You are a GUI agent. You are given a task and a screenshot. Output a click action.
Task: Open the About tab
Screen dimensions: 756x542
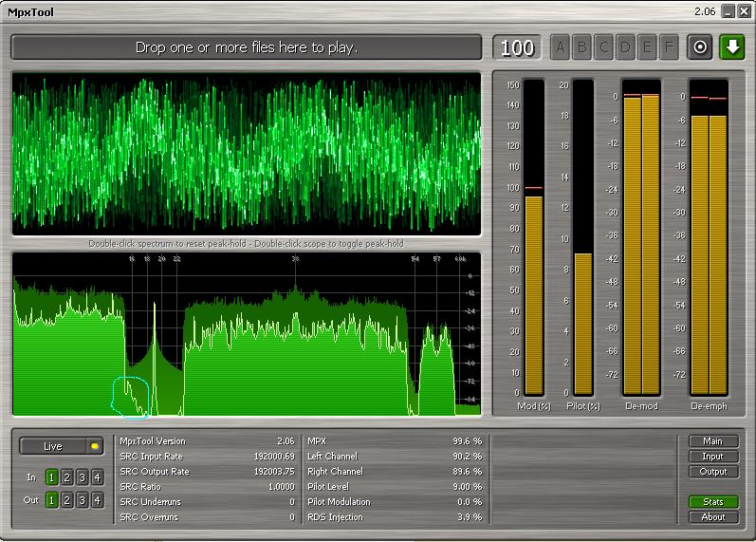pyautogui.click(x=713, y=517)
